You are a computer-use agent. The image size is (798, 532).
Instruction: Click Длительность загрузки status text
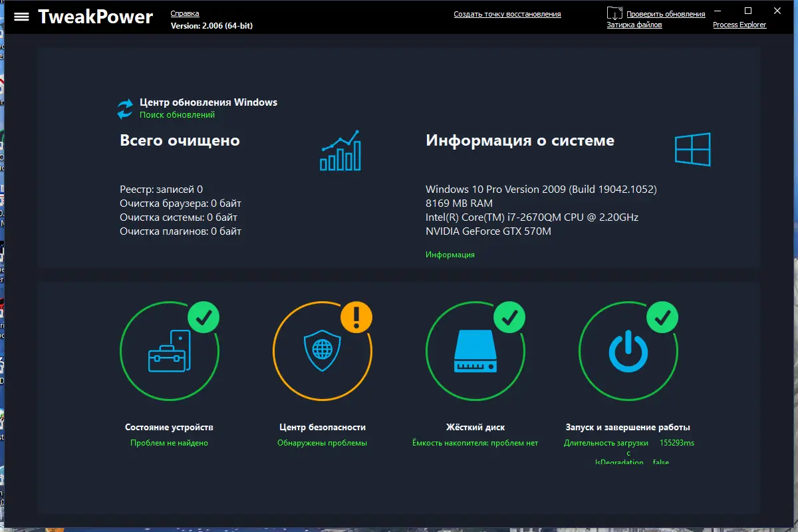point(606,443)
